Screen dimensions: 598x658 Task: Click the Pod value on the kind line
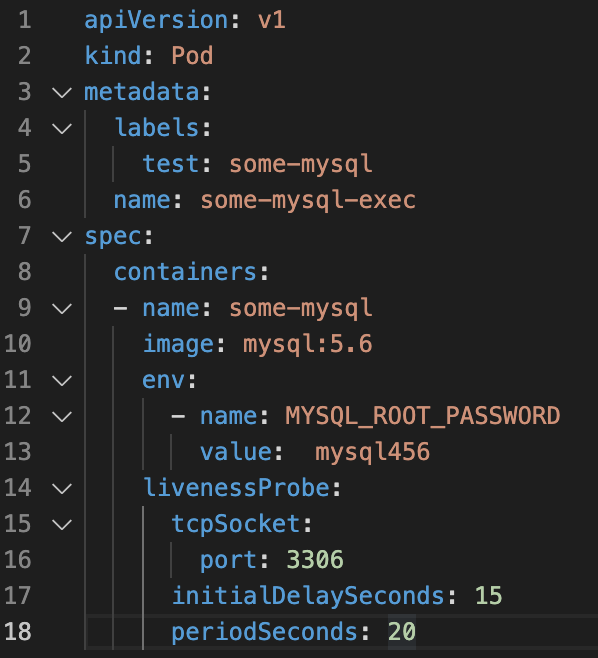(x=192, y=56)
